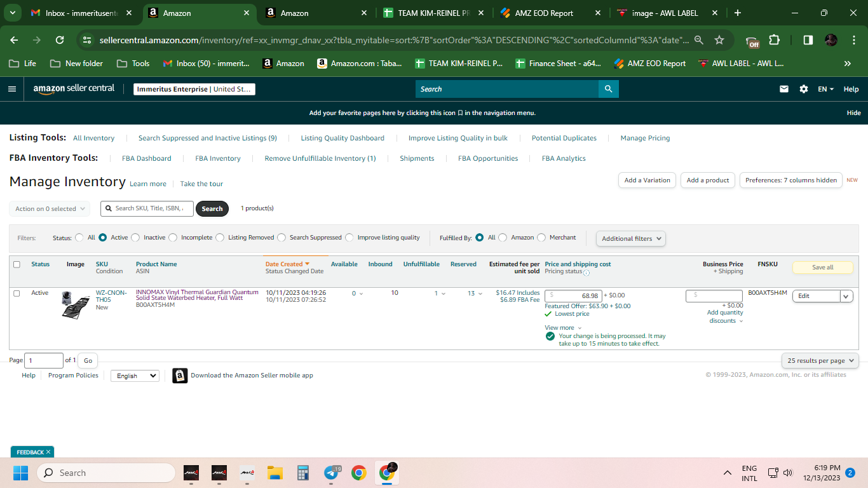Open the EN language dropdown in header

click(826, 89)
